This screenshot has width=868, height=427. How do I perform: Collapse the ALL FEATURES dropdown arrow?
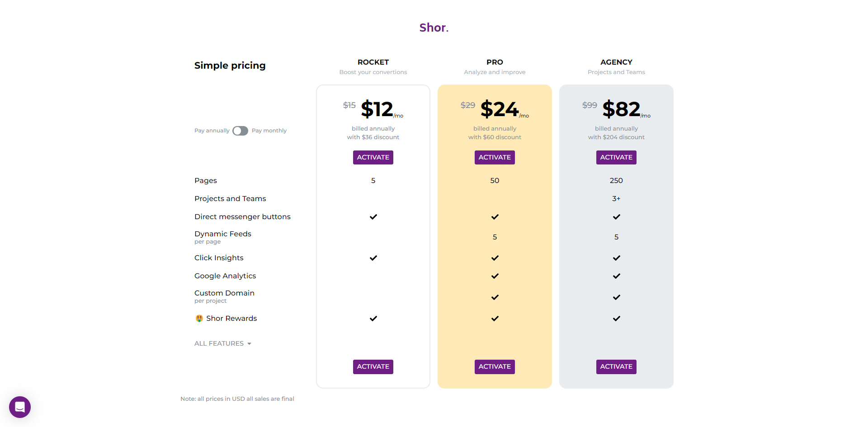tap(249, 343)
